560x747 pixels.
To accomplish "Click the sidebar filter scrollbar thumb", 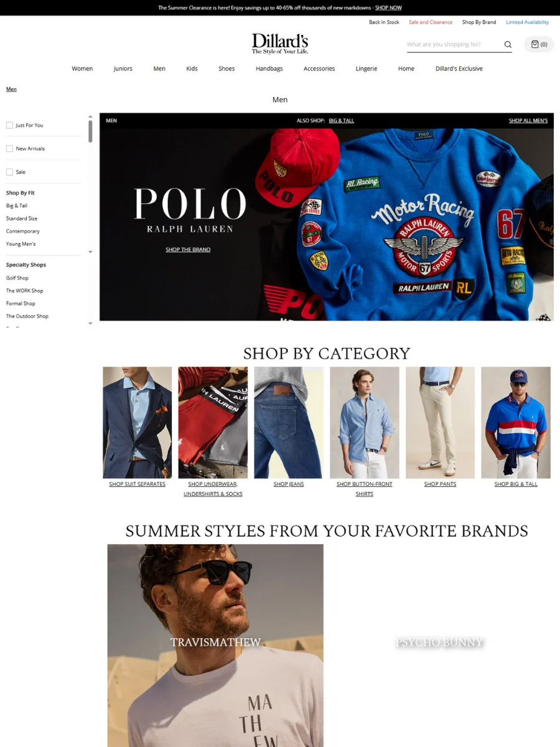I will 90,131.
